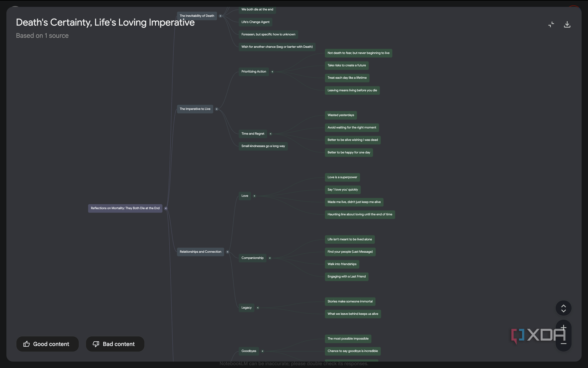Collapse the Imperative to Live branch
The image size is (588, 368).
tap(216, 109)
